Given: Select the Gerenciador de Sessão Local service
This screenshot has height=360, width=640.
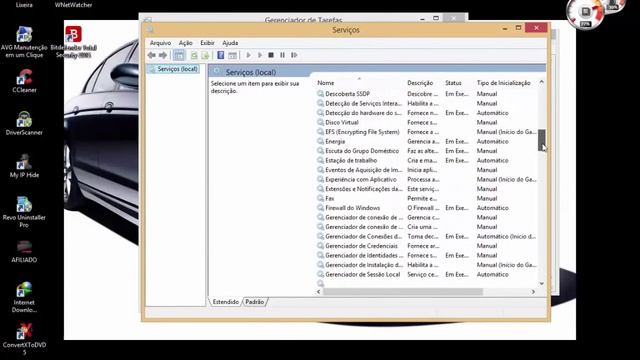Looking at the screenshot, I should tap(427, 275).
